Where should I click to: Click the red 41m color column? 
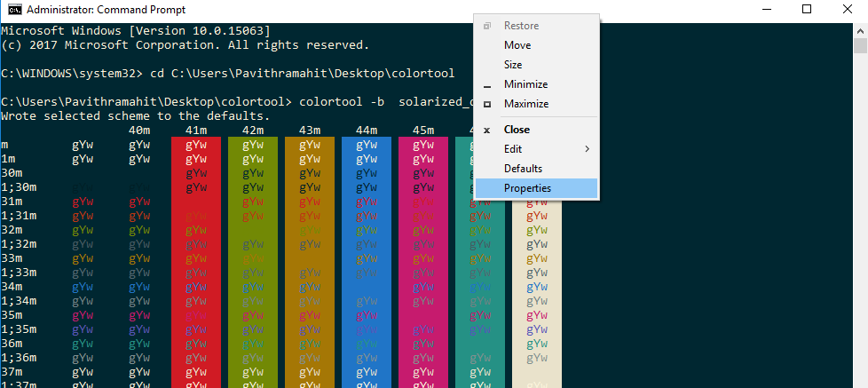pos(196,266)
